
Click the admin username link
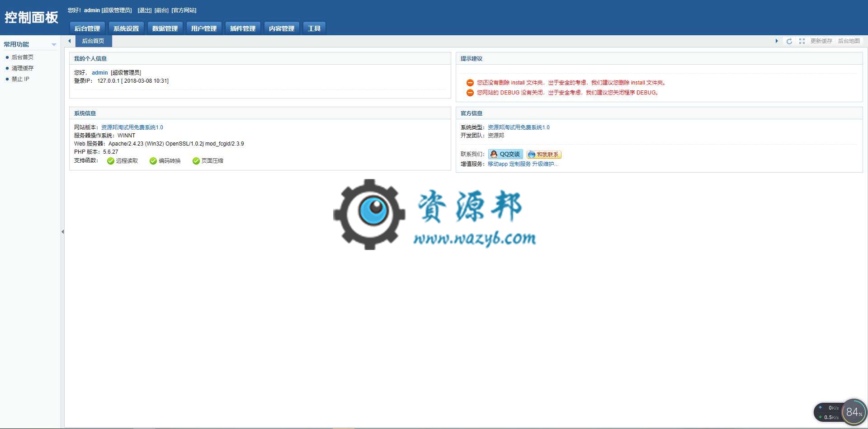pyautogui.click(x=100, y=72)
